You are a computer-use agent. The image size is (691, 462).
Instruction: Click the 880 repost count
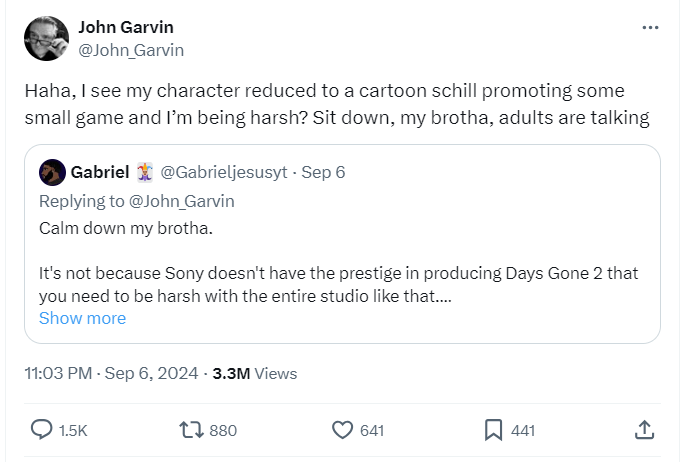point(223,430)
